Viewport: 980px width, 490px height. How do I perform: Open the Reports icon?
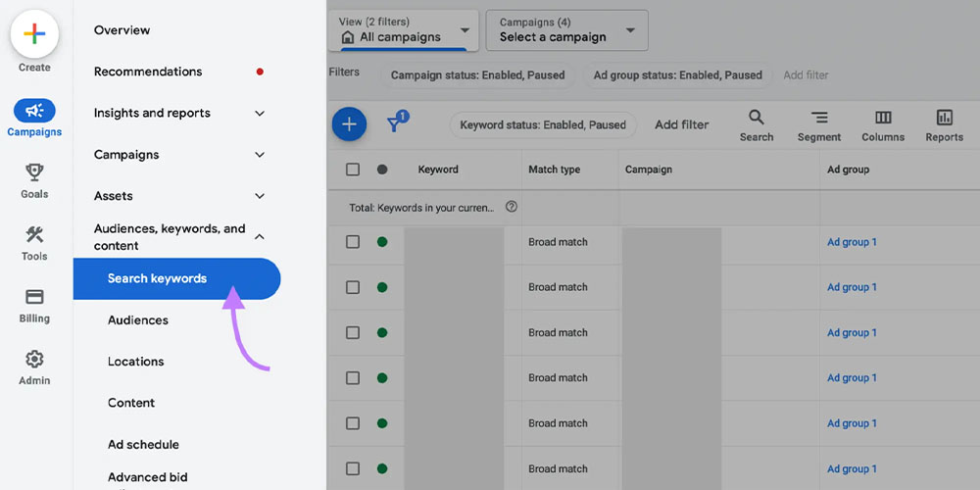click(945, 118)
